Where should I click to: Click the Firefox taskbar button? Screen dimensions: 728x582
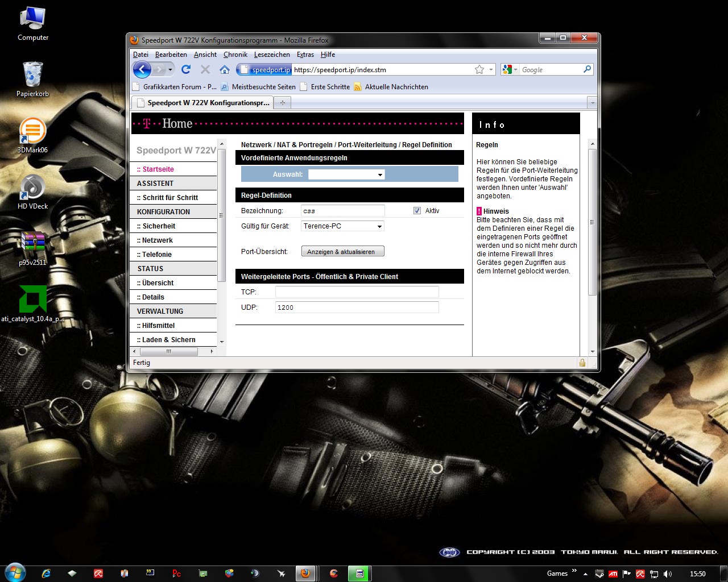305,573
